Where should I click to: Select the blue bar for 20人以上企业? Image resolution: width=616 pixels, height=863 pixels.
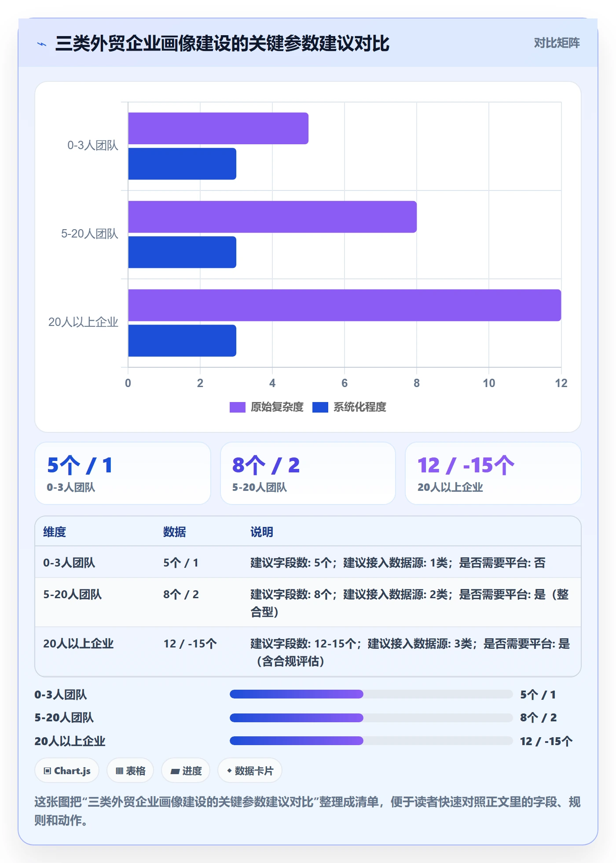pyautogui.click(x=182, y=340)
